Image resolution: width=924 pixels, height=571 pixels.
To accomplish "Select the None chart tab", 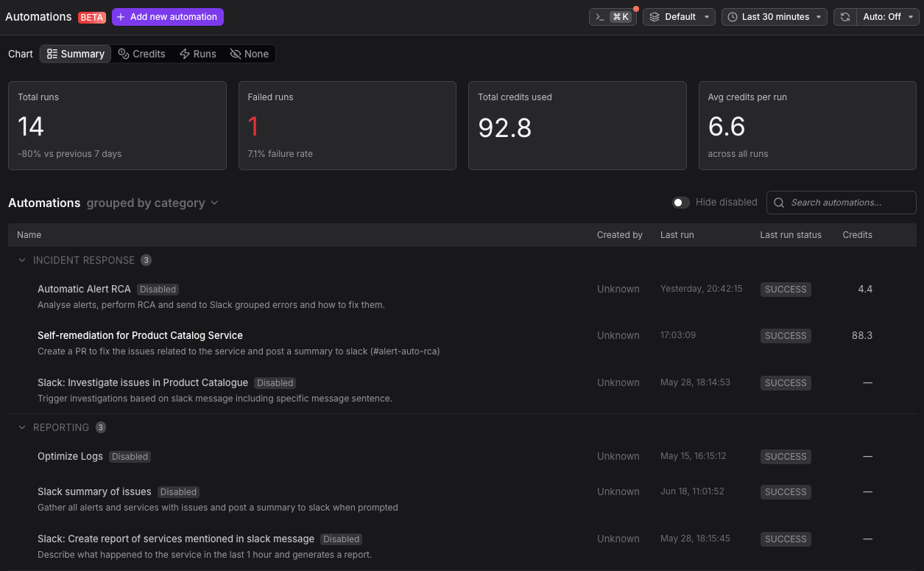I will click(x=250, y=54).
